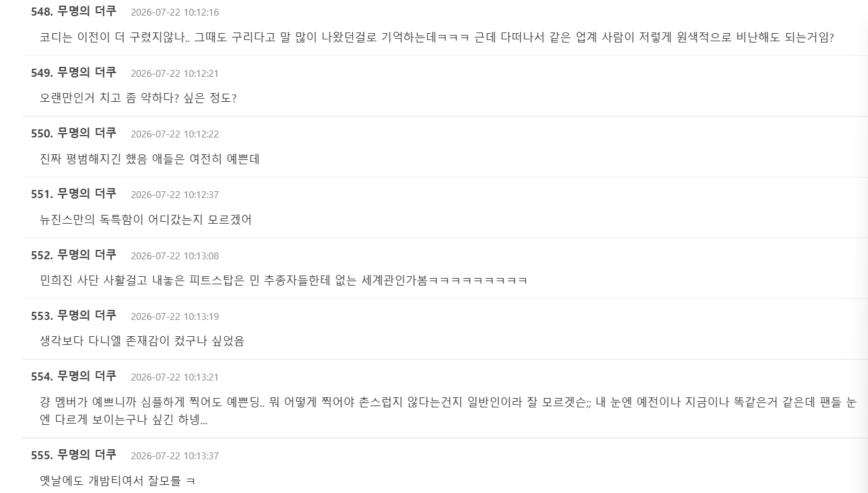
Task: Click the 10:12:16 timestamp of comment 548
Action: 175,12
